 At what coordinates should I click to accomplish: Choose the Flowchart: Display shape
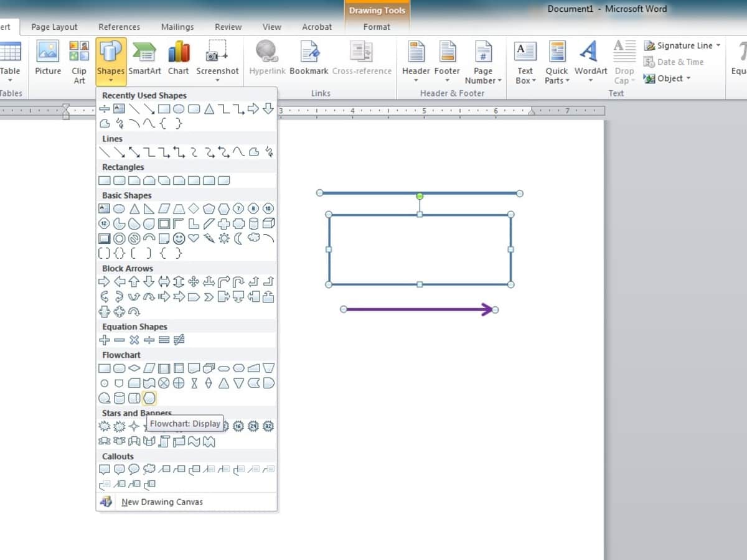(149, 398)
